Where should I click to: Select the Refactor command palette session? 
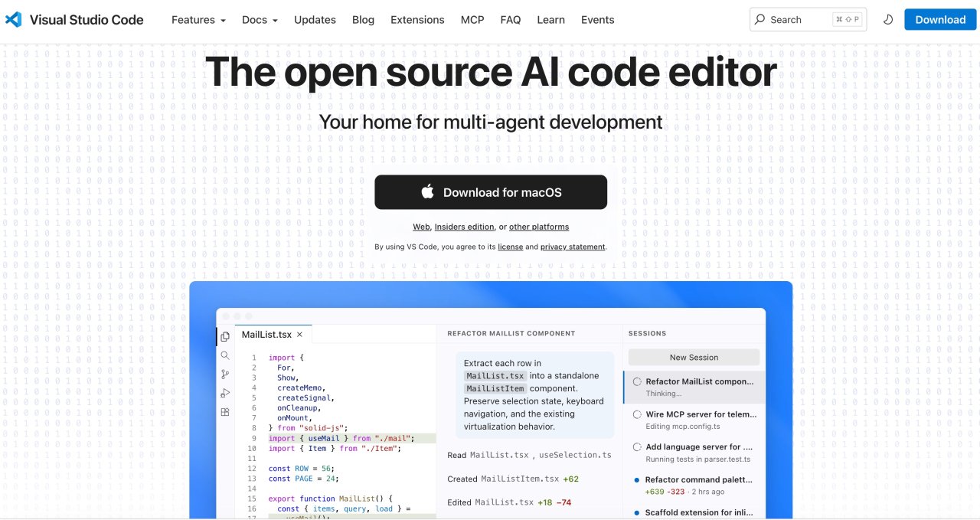(694, 486)
